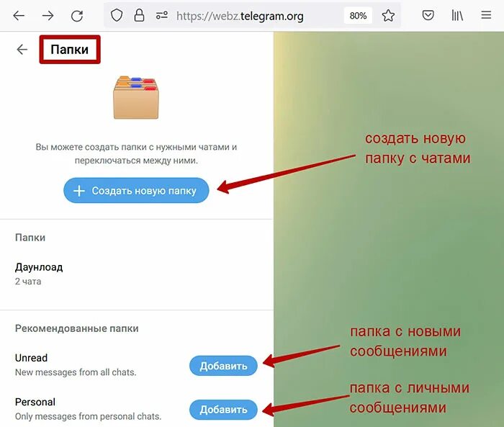Open the Даунлоад folder entry
Screen dimensions: 504x427
136,274
